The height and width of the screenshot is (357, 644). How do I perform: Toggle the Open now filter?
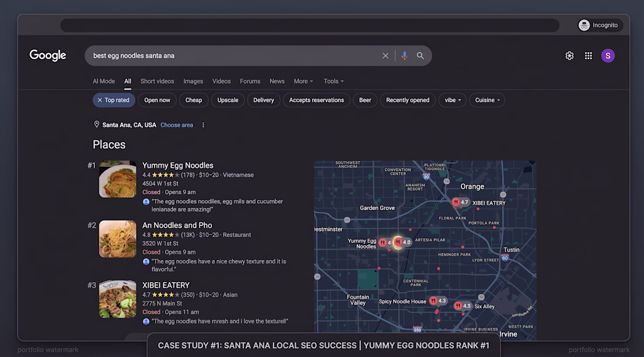click(157, 100)
